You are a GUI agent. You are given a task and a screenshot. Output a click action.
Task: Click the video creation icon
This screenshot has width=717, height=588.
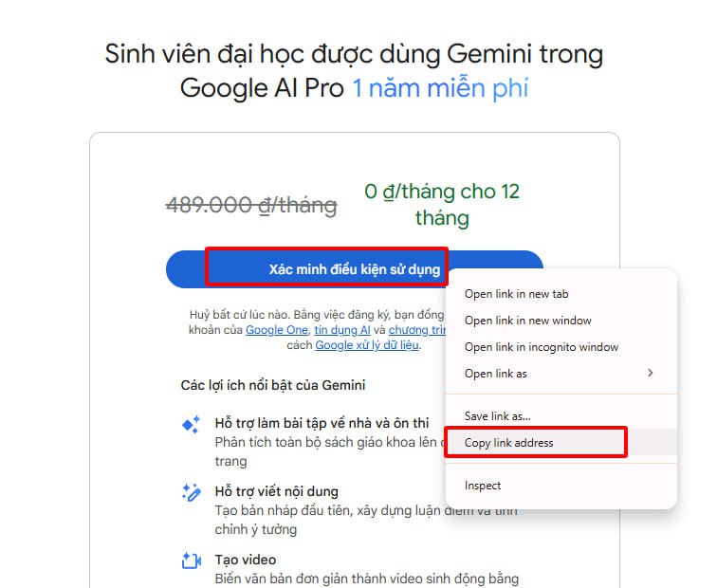click(192, 560)
